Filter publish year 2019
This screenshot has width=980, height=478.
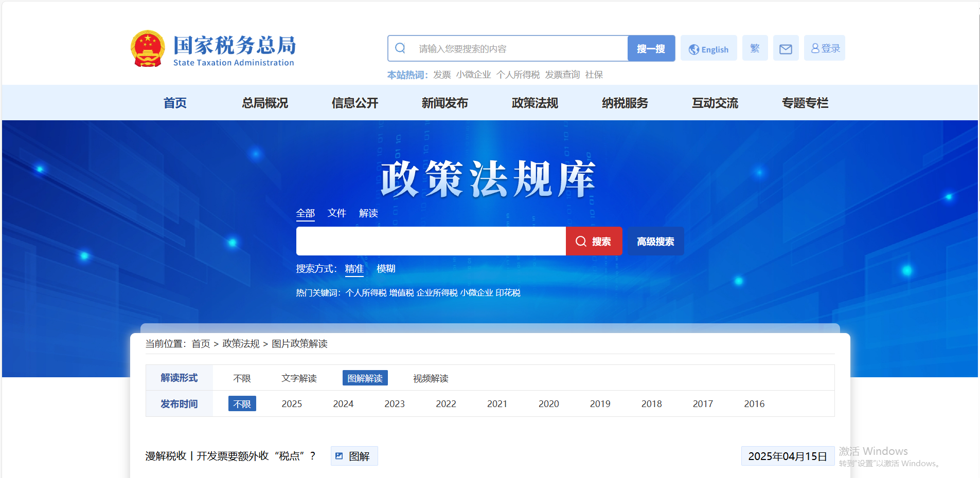click(x=600, y=404)
